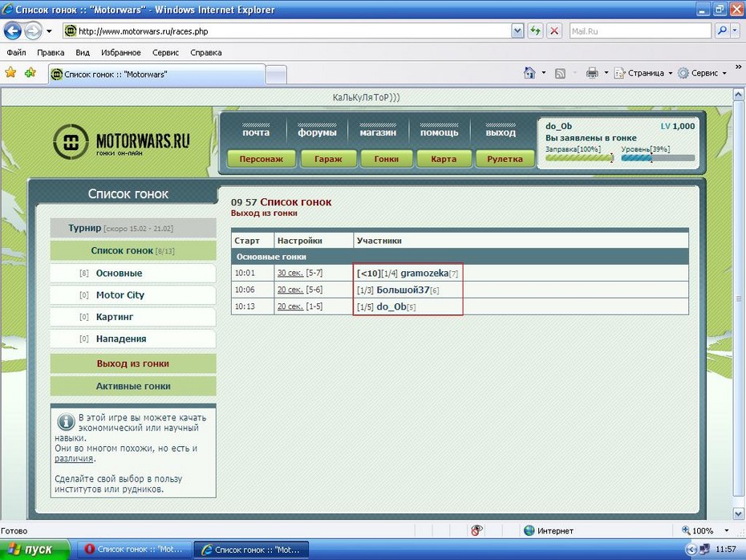Open the Сервис menu in menu bar
This screenshot has height=560, width=746.
pos(165,52)
